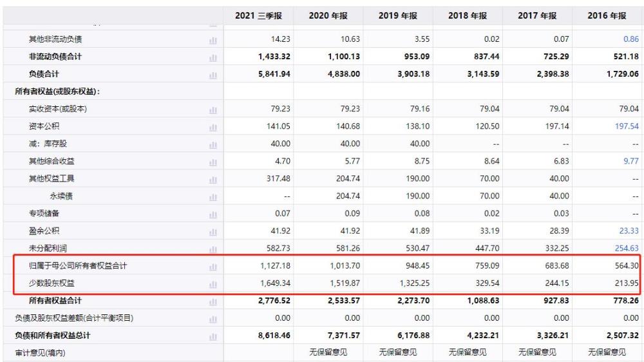This screenshot has height=362, width=644.
Task: Show chart for 所有者权益合计 row
Action: [213, 301]
